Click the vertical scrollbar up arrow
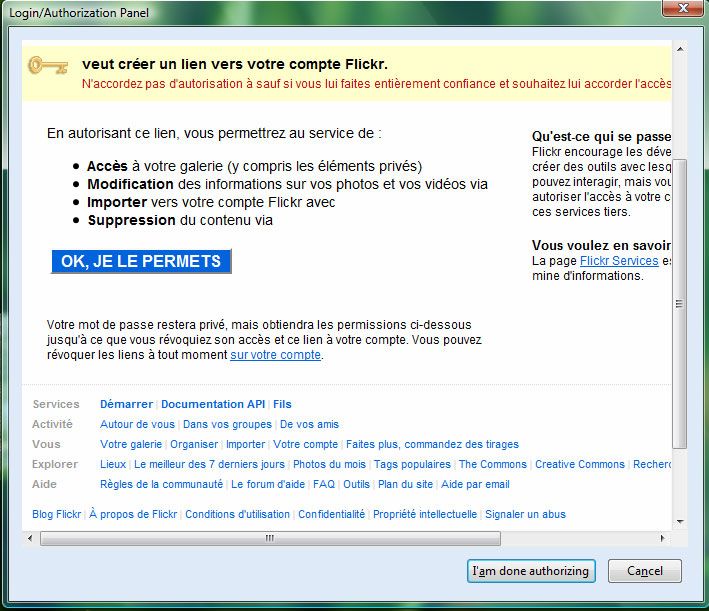The image size is (709, 611). click(680, 48)
